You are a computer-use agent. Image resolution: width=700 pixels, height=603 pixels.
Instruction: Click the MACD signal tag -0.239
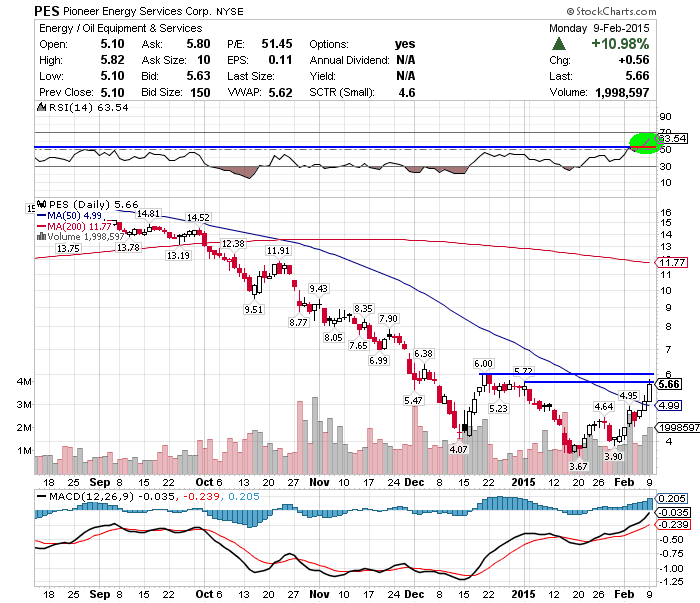click(674, 524)
